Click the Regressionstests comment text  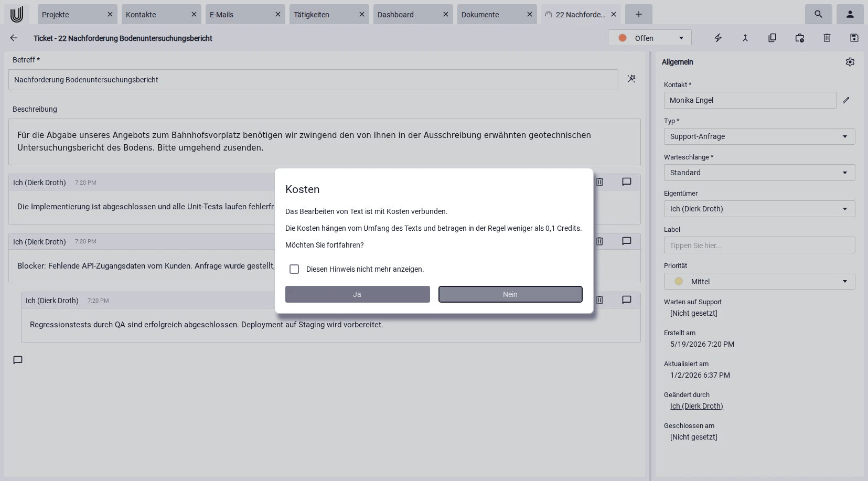(x=206, y=325)
